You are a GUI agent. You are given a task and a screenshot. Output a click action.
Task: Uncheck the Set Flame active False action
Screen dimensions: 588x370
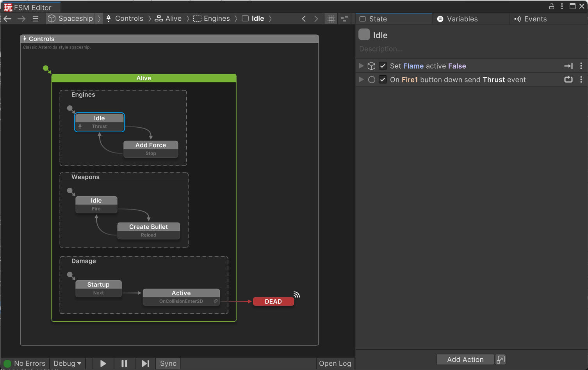pos(383,66)
